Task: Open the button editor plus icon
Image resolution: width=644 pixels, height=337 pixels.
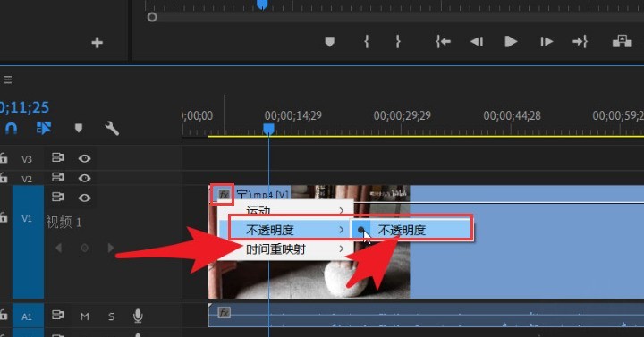Action: point(97,42)
